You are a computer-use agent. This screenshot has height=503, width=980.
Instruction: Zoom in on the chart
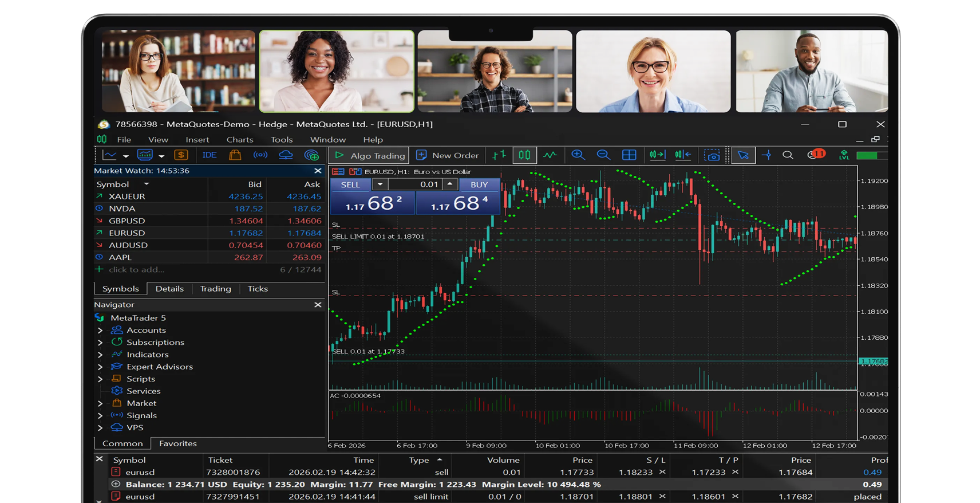tap(578, 155)
